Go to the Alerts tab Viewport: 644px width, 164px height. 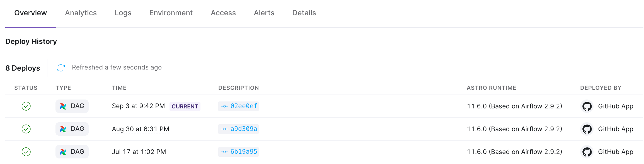click(x=264, y=13)
